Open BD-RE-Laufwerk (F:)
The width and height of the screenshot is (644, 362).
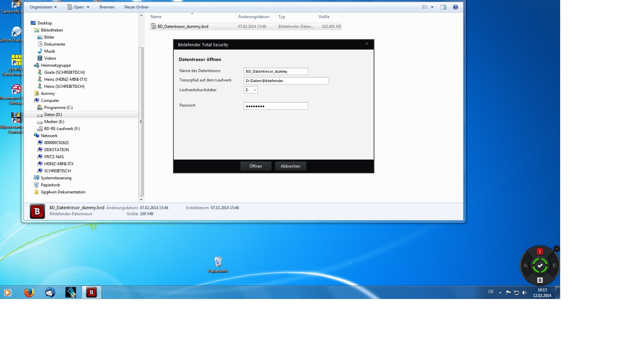(62, 129)
